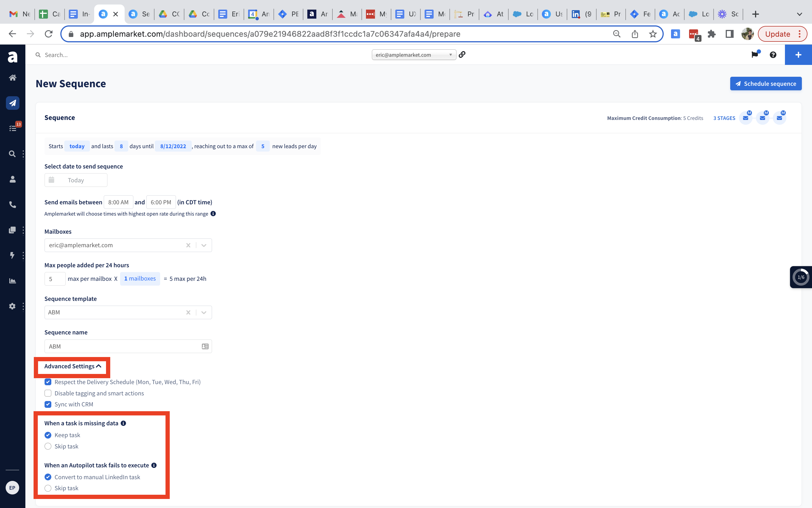This screenshot has width=812, height=508.
Task: Click the today start date link
Action: (77, 146)
